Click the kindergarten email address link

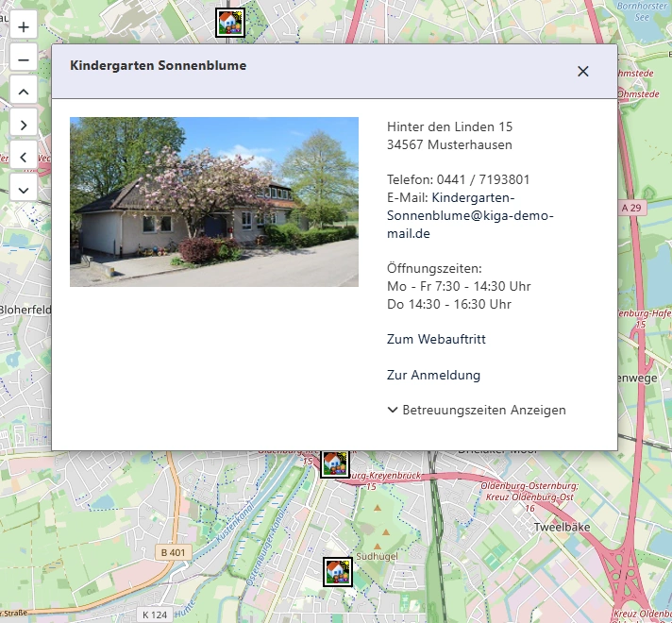(469, 215)
